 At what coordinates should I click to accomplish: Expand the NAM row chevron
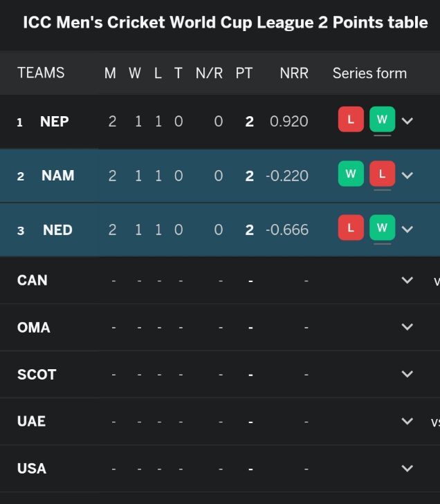[407, 175]
